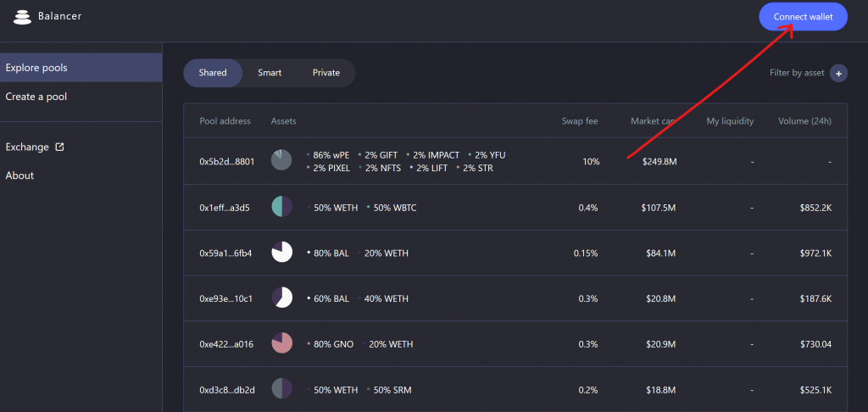Image resolution: width=868 pixels, height=412 pixels.
Task: Click pie chart icon for pool 0x5b2d...8801
Action: (281, 160)
